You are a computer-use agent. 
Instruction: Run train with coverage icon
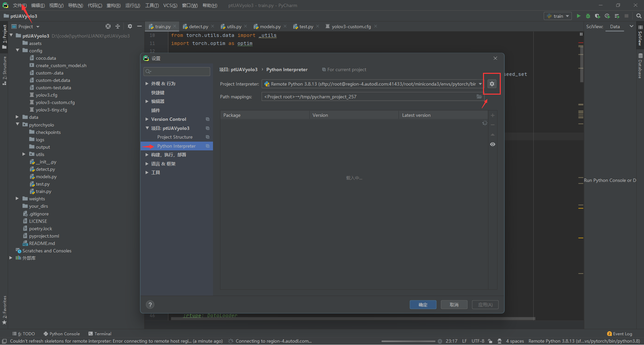pos(597,16)
